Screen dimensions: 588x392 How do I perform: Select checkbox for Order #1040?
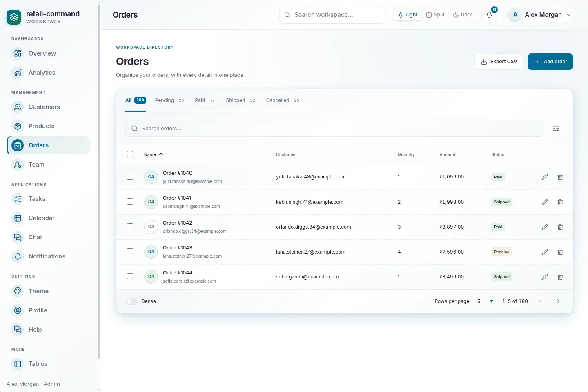coord(130,177)
